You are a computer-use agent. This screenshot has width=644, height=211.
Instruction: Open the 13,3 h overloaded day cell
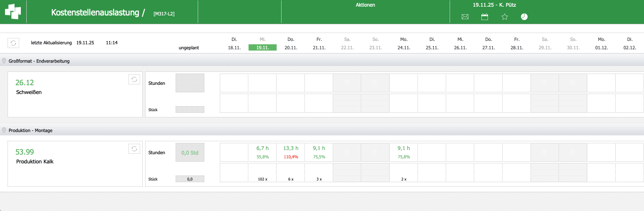coord(291,152)
